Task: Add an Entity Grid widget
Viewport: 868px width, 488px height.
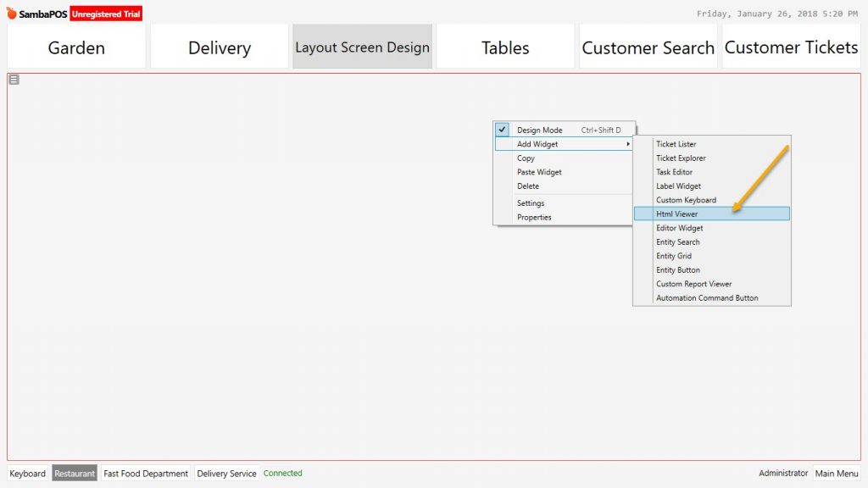Action: pos(712,256)
